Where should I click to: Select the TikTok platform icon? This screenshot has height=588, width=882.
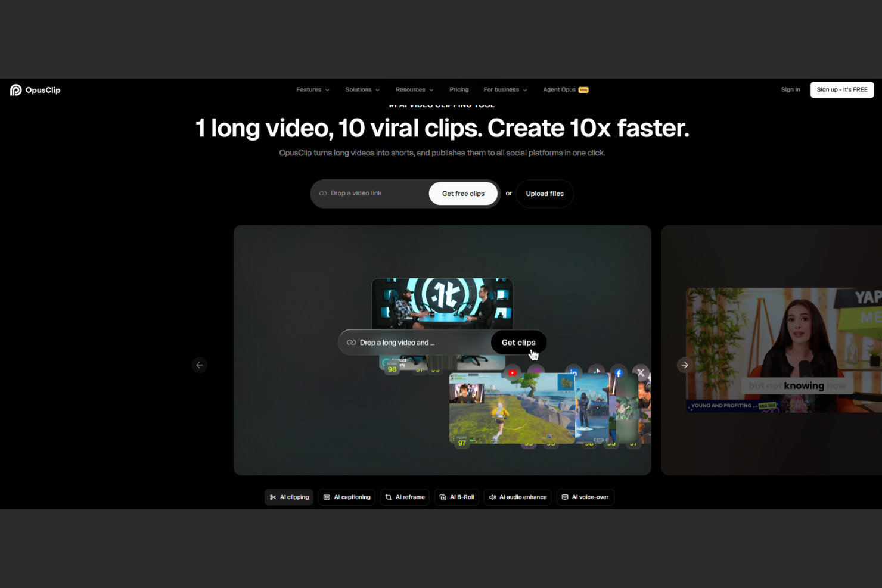(x=597, y=372)
